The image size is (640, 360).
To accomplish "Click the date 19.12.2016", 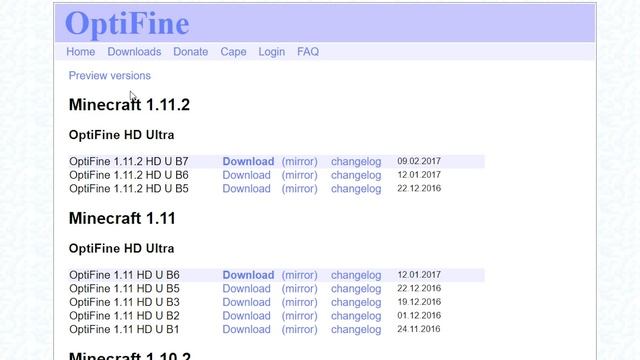I will click(419, 302).
